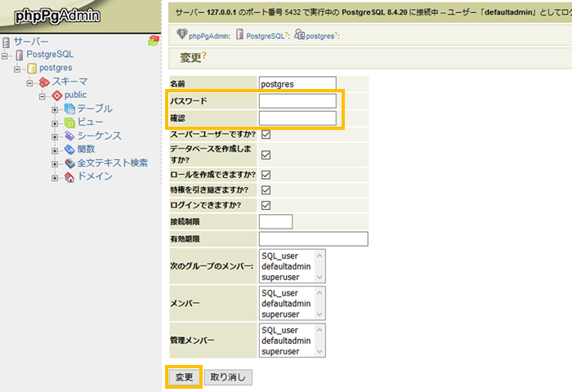Viewport: 572px width, 392px height.
Task: Select defaultadmin in メンバー list
Action: (x=286, y=304)
